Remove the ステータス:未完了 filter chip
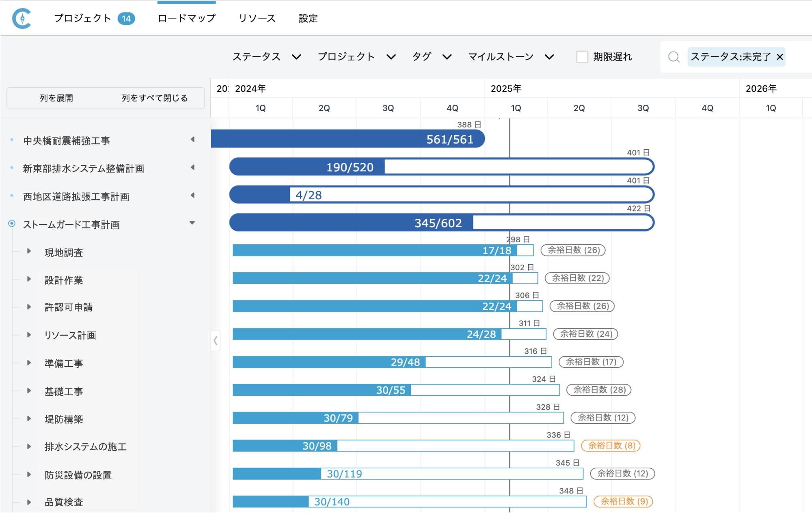 (x=780, y=57)
